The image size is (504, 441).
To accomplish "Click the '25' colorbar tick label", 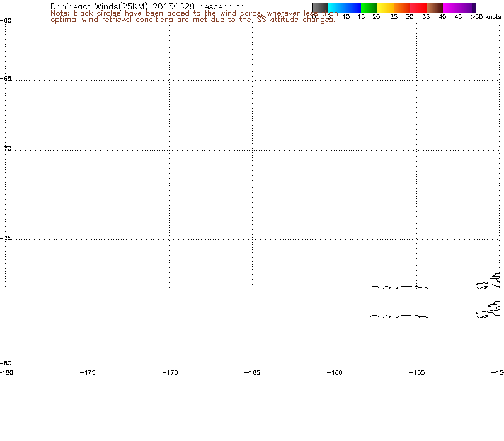I will click(394, 17).
